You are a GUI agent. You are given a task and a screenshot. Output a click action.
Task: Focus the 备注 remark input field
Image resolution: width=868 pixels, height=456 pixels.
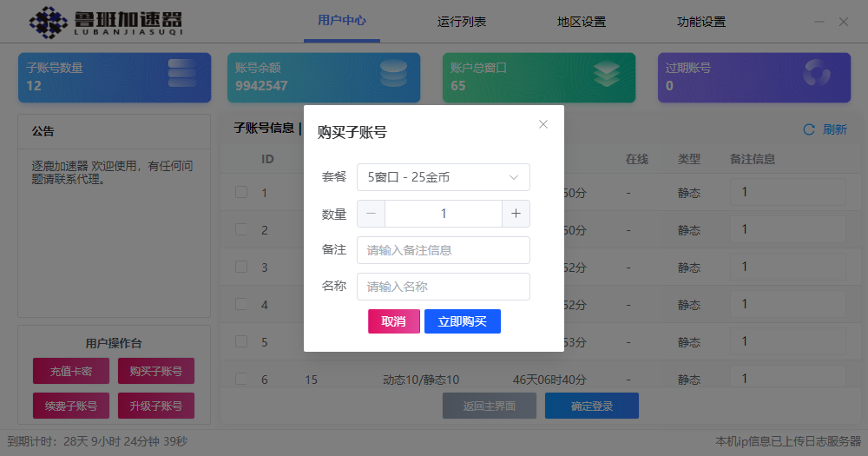[x=443, y=250]
